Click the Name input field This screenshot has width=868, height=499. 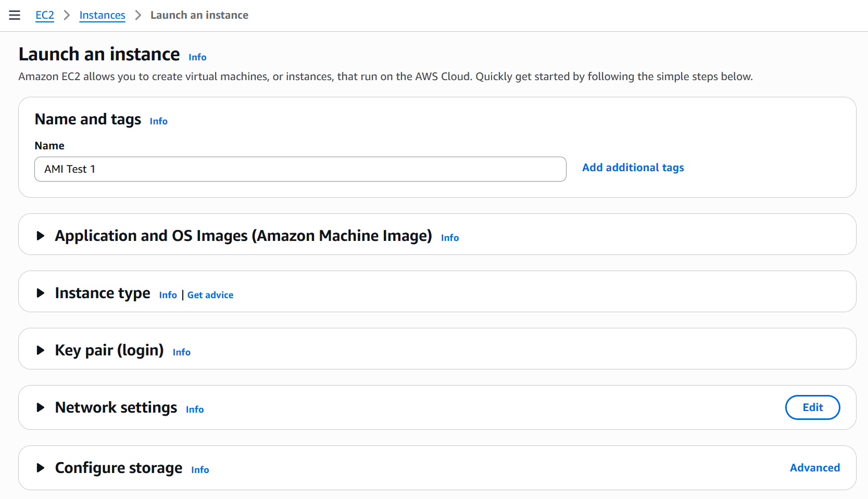[300, 169]
